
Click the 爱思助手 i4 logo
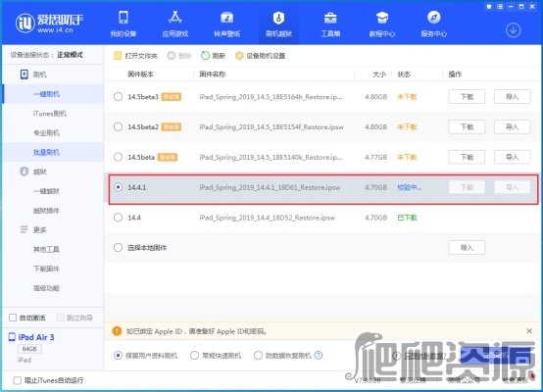coord(50,24)
